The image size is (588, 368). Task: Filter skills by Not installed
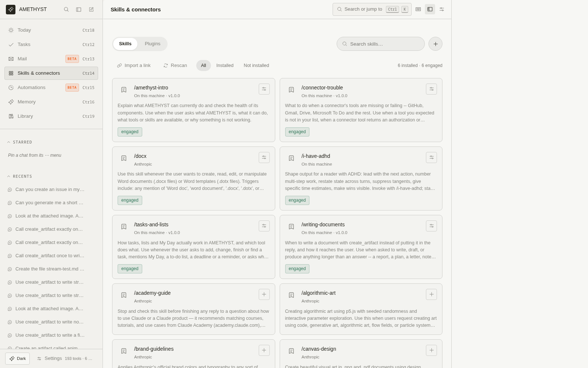[256, 66]
